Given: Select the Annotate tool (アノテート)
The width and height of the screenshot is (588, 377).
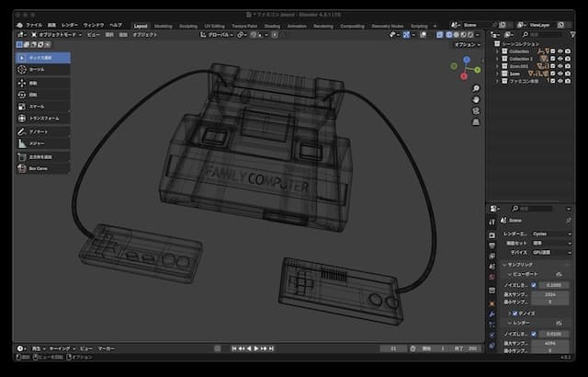Looking at the screenshot, I should coord(43,131).
